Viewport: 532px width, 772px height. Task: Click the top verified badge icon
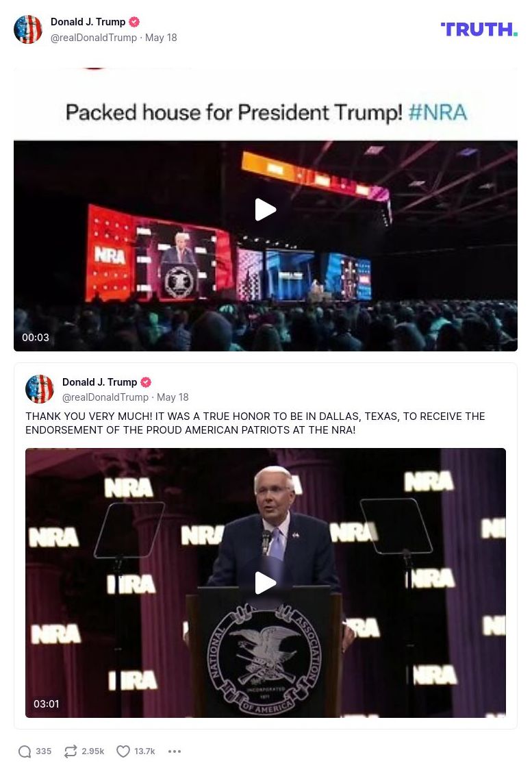pos(134,22)
